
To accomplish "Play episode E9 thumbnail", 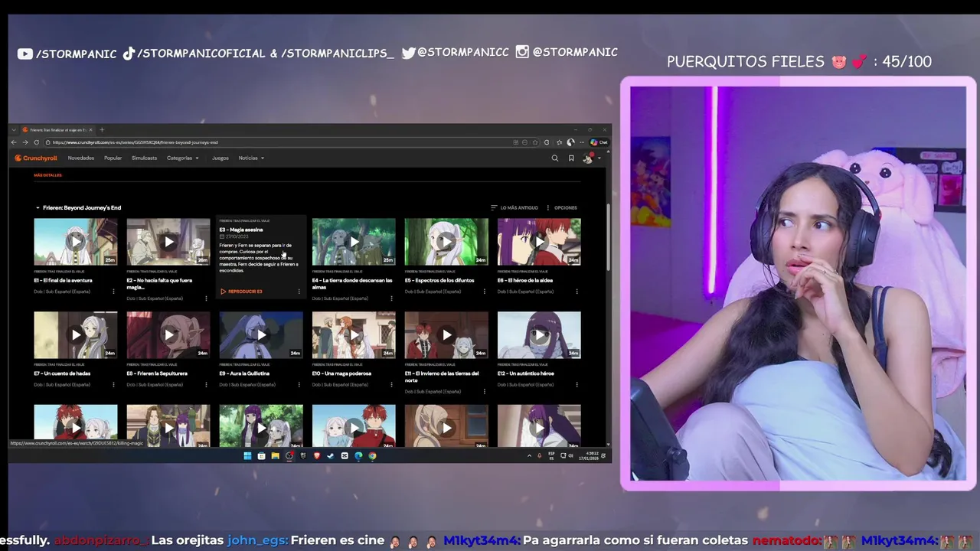I will tap(261, 334).
